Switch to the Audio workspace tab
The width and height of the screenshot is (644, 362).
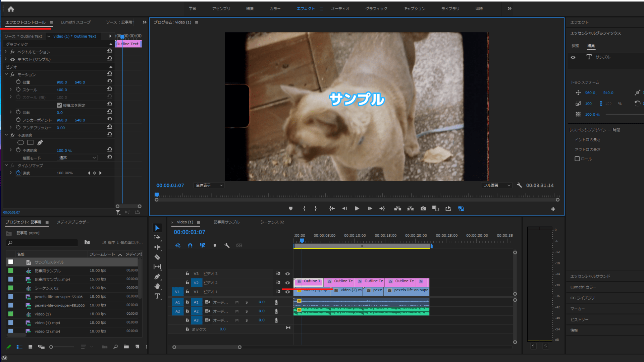[x=340, y=9]
